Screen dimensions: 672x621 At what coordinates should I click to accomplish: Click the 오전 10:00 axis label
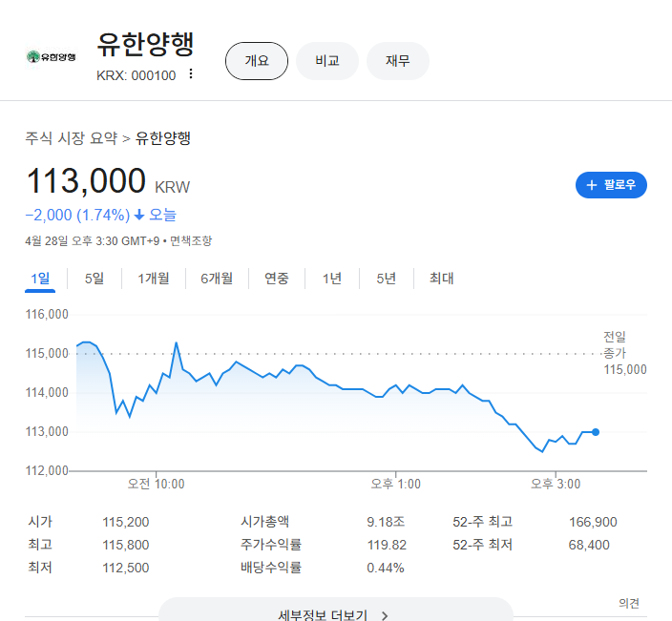coord(156,484)
